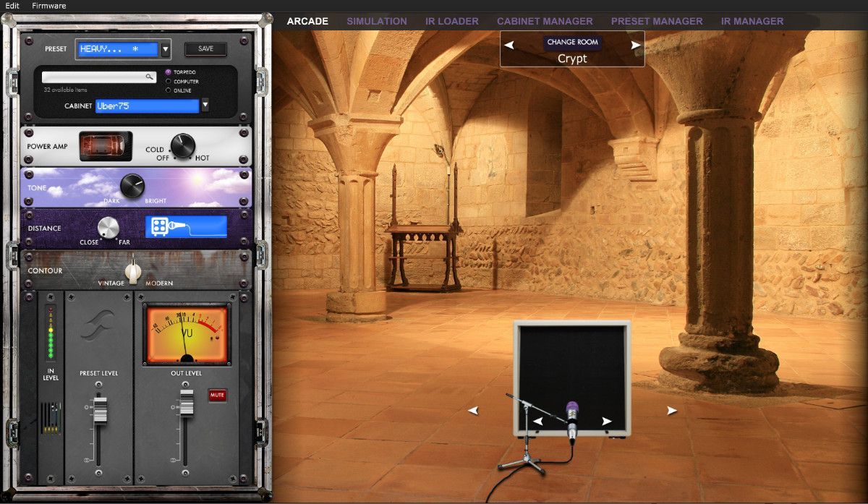Select the Computer source radio button
Screen dimensions: 868x504
[x=169, y=82]
